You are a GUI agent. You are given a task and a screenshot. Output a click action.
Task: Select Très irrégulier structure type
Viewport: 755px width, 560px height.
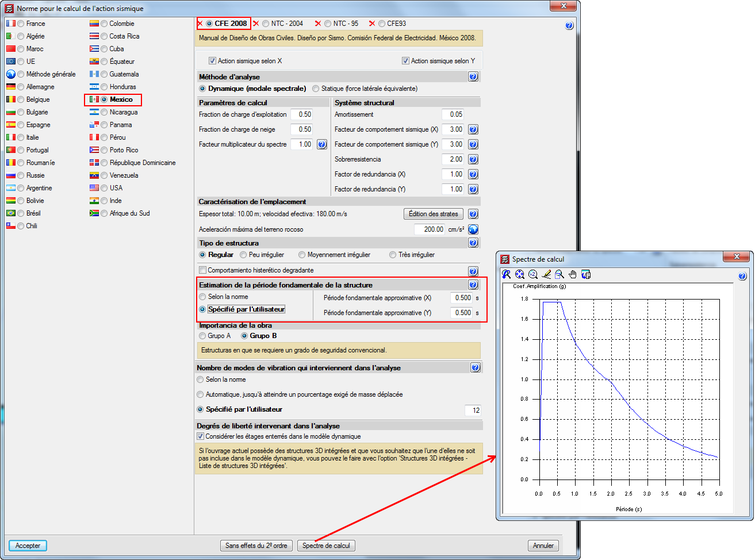click(x=393, y=255)
